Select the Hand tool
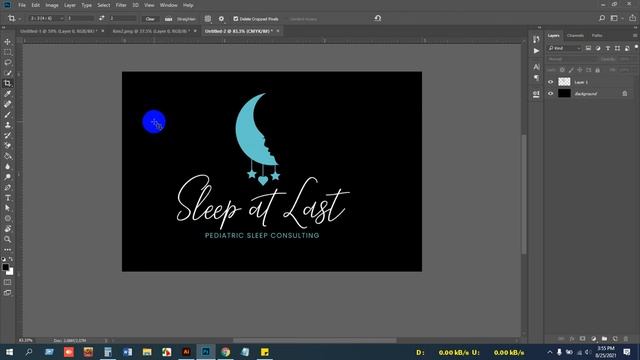Viewport: 640px width, 360px height. (x=7, y=229)
